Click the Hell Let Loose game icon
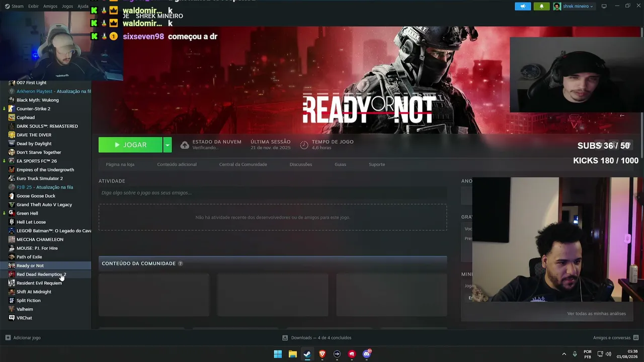 click(x=12, y=222)
